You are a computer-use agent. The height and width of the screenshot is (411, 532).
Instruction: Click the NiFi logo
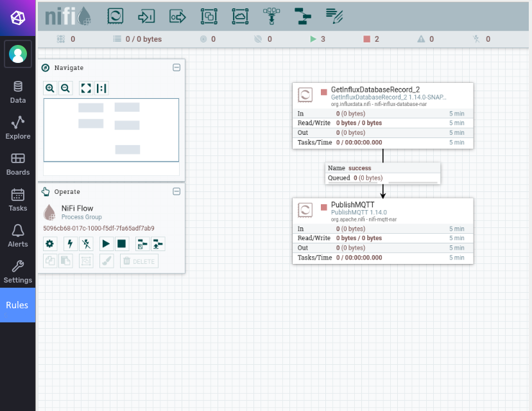[68, 16]
